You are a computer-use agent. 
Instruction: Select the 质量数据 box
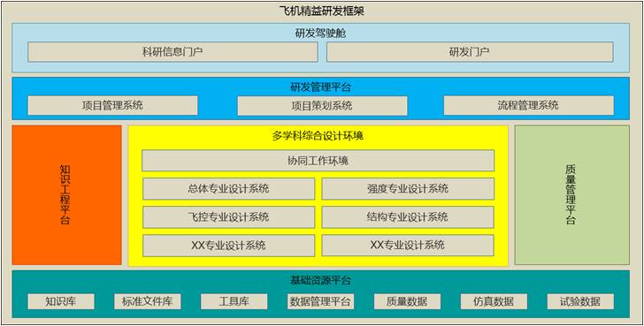(407, 301)
